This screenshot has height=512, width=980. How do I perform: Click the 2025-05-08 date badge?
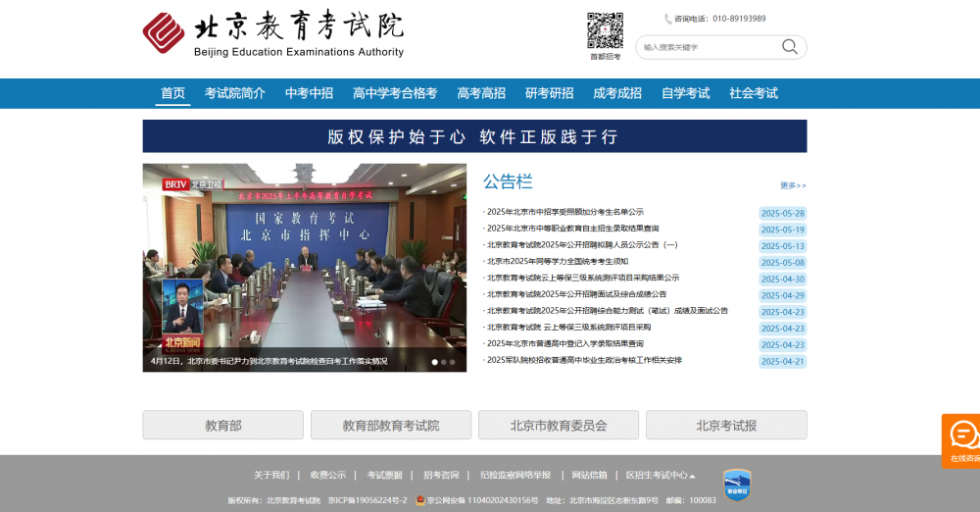(x=782, y=263)
